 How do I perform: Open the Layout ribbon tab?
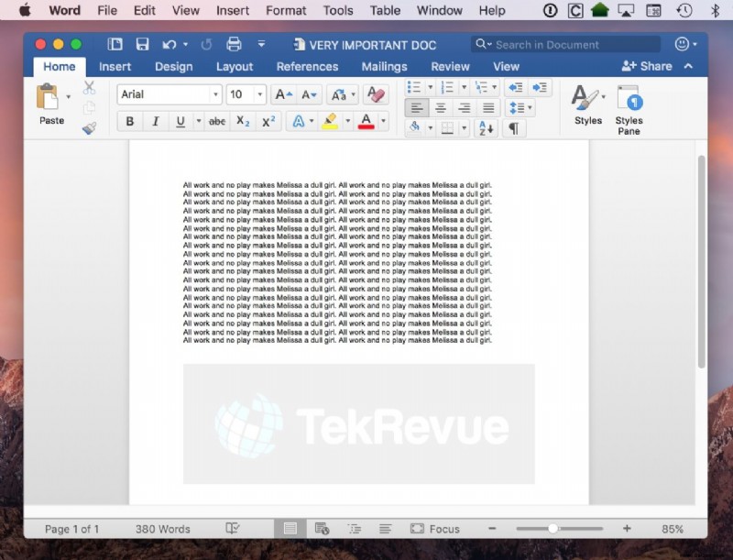coord(235,67)
